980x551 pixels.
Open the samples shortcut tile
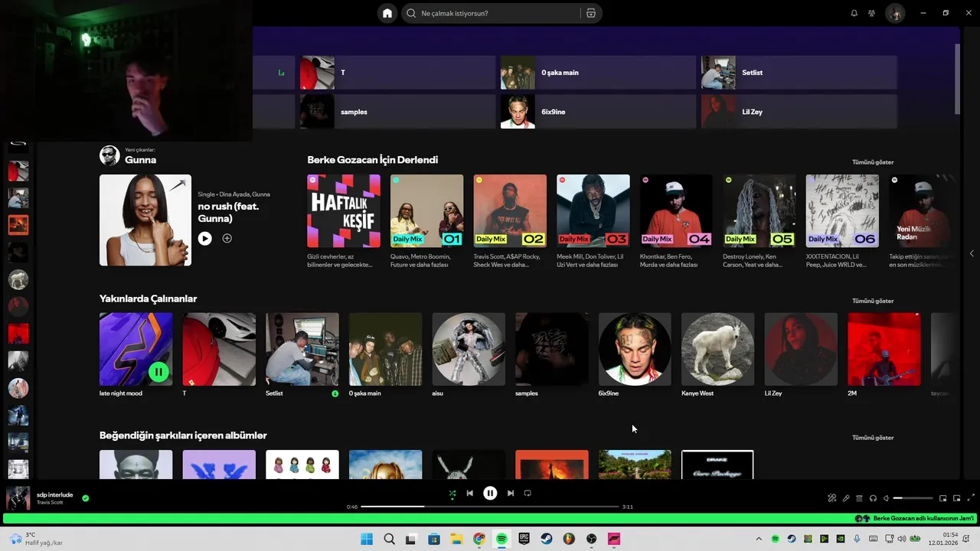tap(397, 112)
